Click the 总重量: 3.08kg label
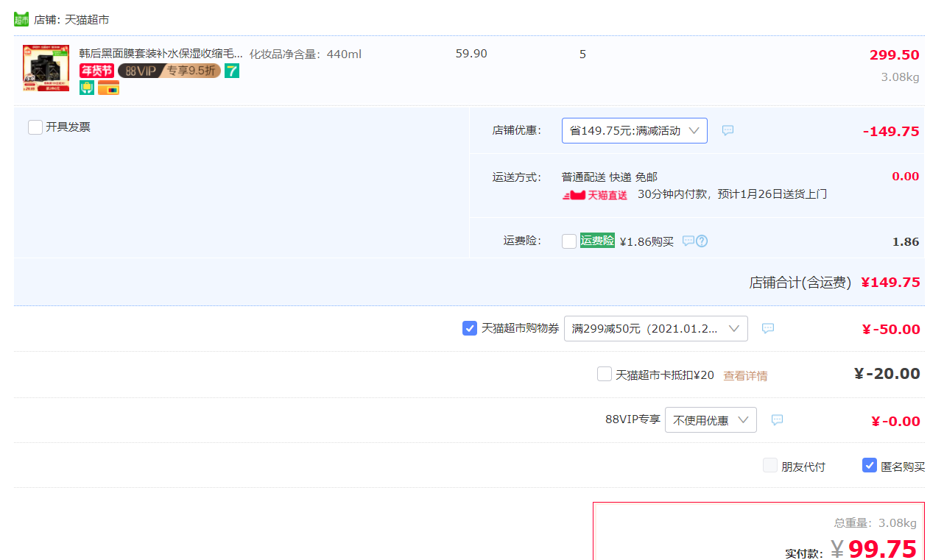Screen dimensions: 930x560 pyautogui.click(x=876, y=523)
